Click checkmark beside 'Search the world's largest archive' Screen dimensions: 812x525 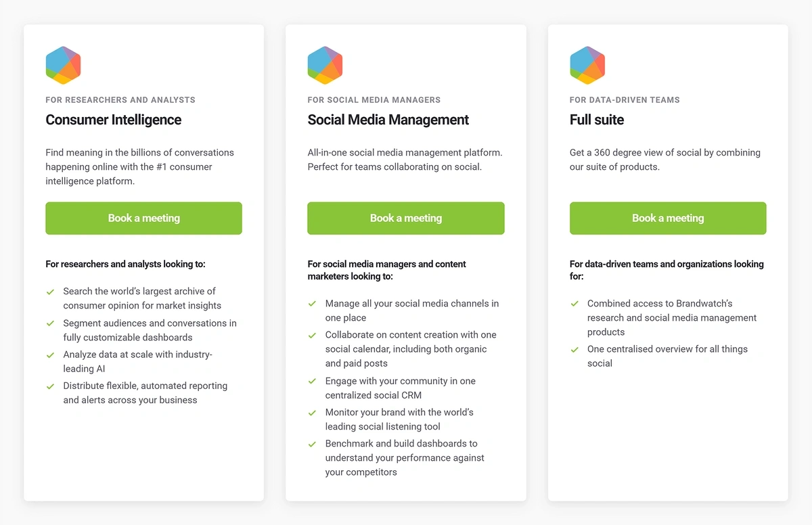[50, 292]
